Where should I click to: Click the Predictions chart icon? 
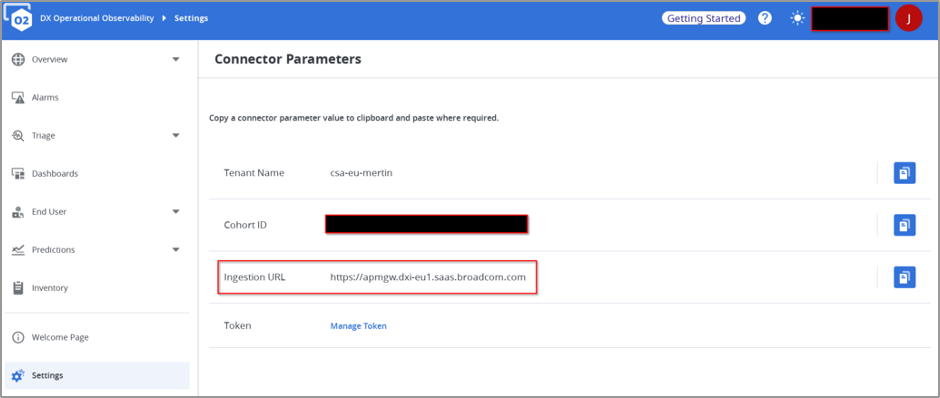(18, 249)
